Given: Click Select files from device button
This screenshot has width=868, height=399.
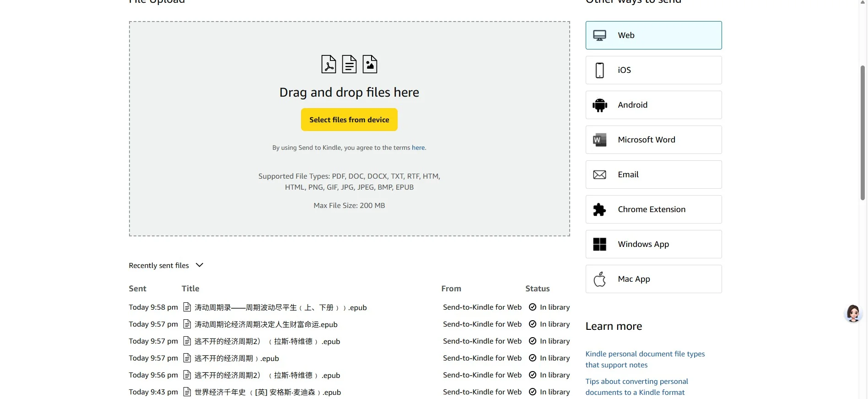Looking at the screenshot, I should 349,120.
